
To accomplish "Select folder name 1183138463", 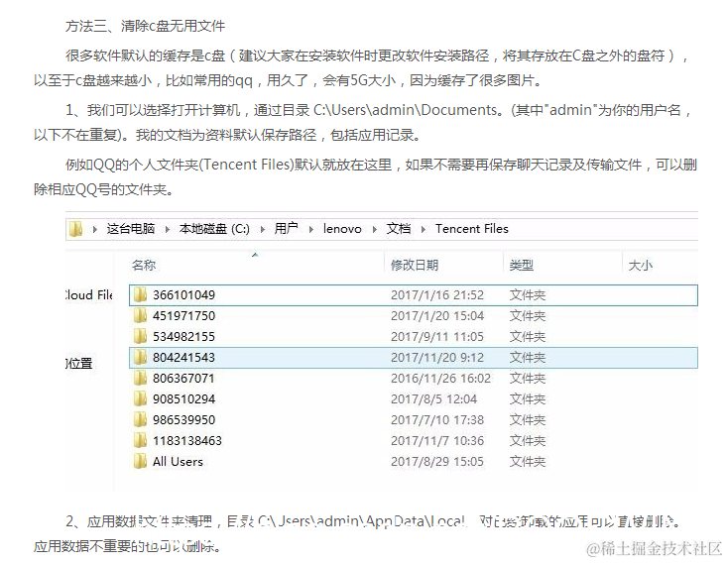I will (x=187, y=441).
